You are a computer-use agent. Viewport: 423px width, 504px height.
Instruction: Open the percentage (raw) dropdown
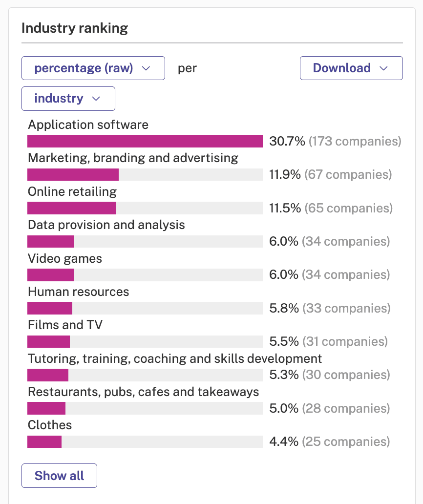[x=93, y=68]
